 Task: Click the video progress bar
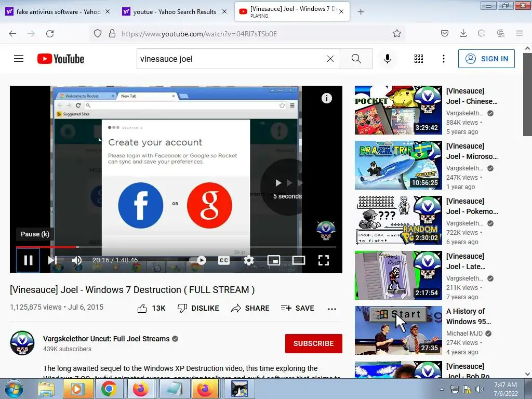pyautogui.click(x=176, y=247)
